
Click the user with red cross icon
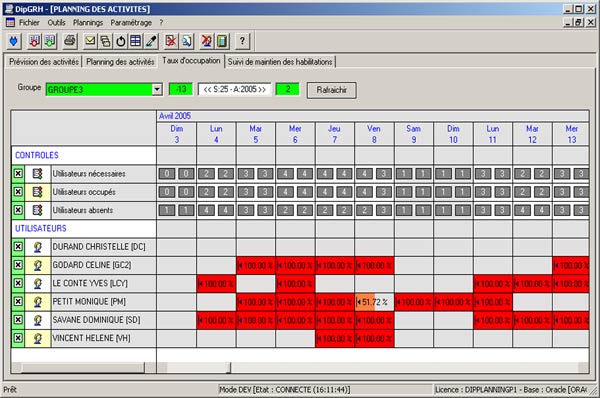(x=207, y=41)
